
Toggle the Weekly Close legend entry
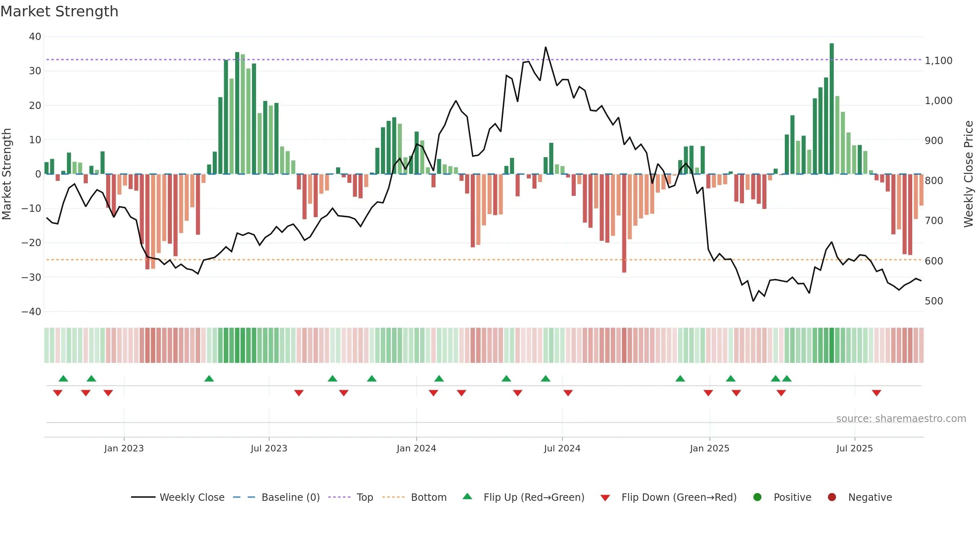[178, 497]
